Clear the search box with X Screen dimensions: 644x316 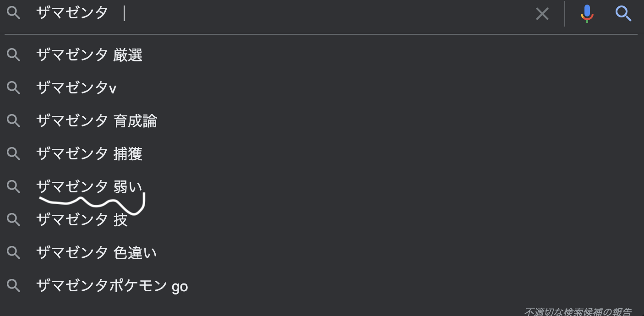[542, 14]
